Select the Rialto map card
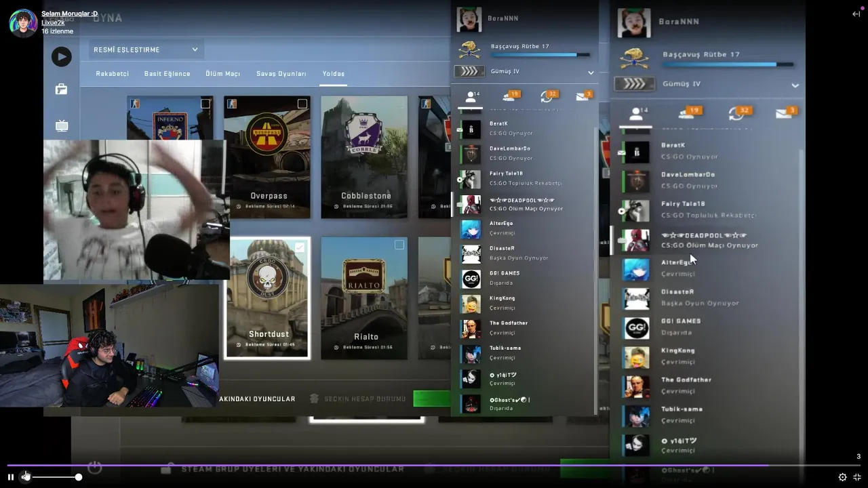 (364, 298)
